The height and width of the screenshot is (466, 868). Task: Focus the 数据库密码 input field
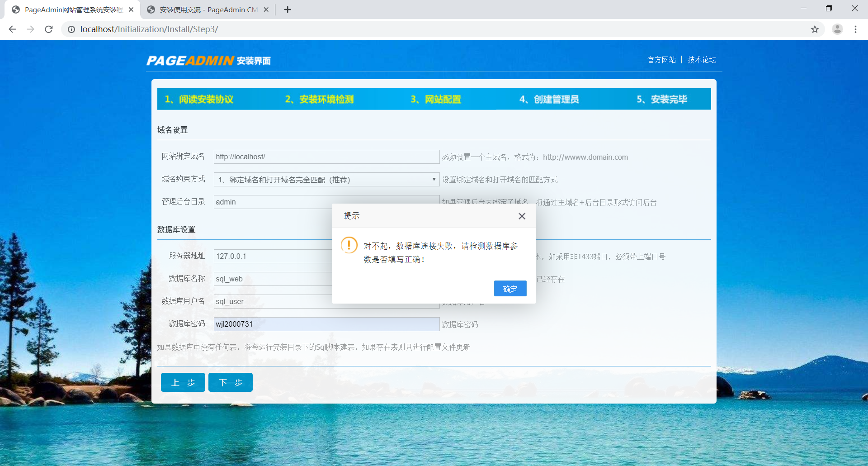point(326,324)
